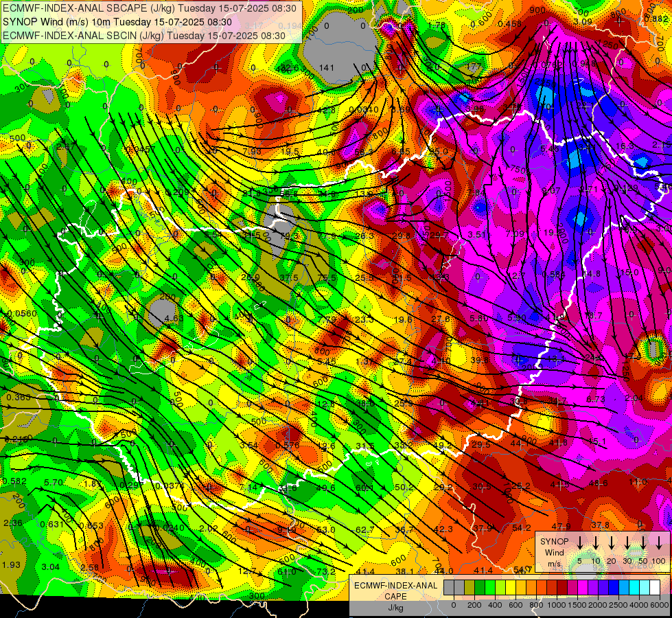This screenshot has height=618, width=672.
Task: Click the '3.51' value on the map
Action: 477,235
